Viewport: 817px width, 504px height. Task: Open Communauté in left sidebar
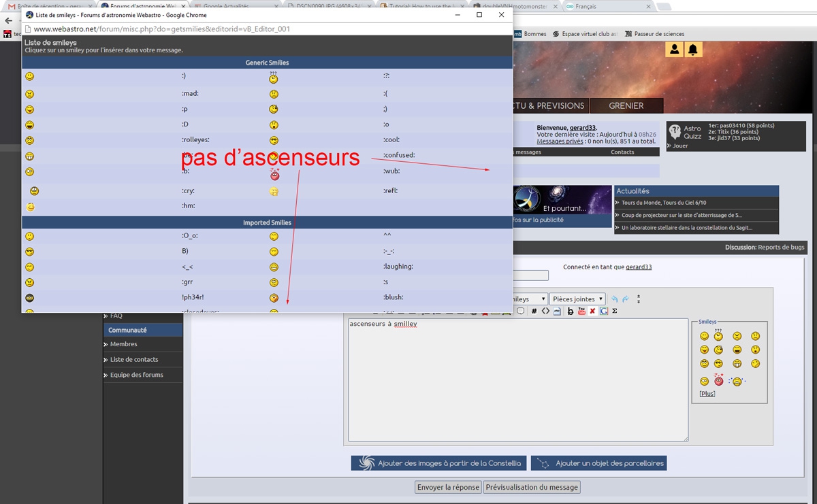pyautogui.click(x=143, y=330)
